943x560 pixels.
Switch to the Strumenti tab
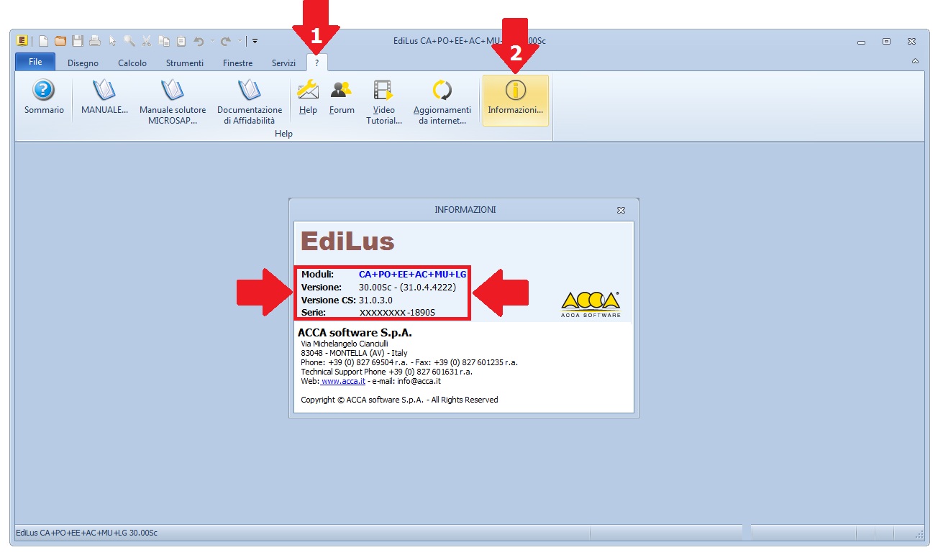[x=185, y=63]
